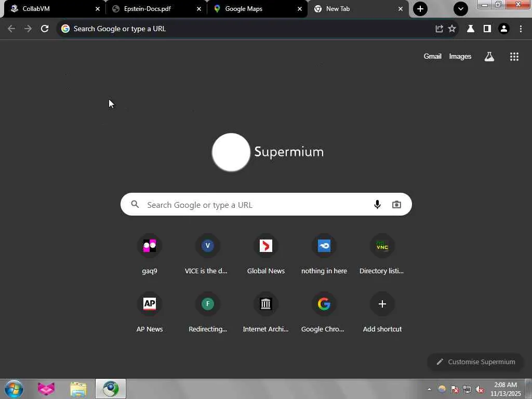
Task: Close the Google Maps tab
Action: point(300,9)
